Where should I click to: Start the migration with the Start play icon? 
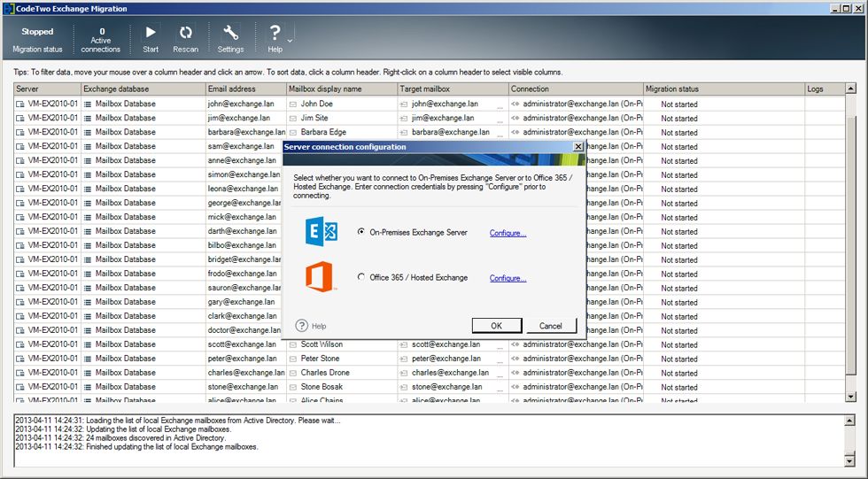tap(151, 33)
